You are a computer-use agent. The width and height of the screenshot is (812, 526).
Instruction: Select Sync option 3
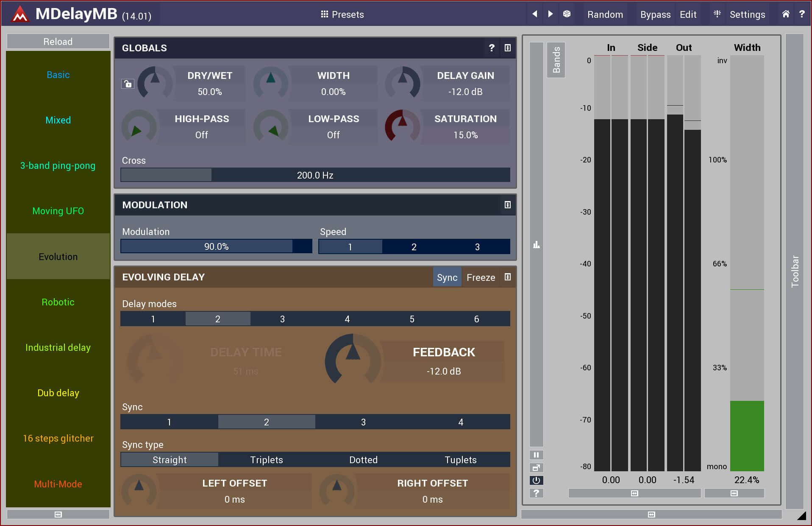363,422
